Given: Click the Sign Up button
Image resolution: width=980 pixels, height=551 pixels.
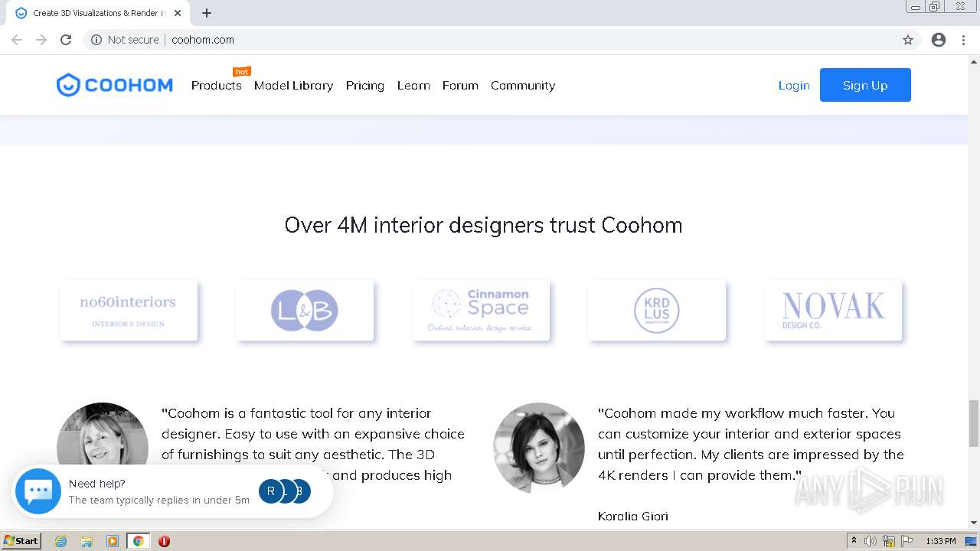Looking at the screenshot, I should coord(865,85).
